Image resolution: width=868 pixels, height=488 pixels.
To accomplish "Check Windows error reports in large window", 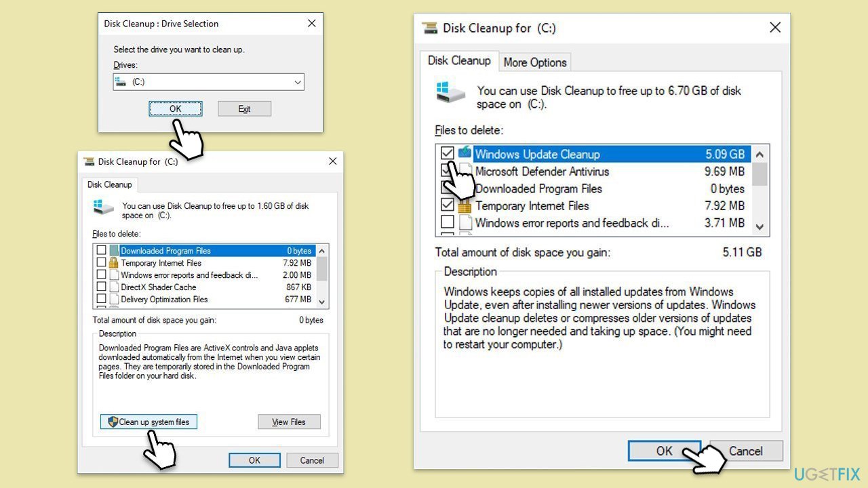I will [x=448, y=222].
